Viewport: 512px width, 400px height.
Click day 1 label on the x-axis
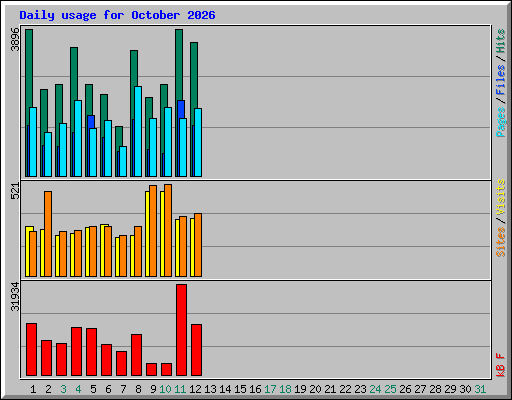click(x=33, y=389)
